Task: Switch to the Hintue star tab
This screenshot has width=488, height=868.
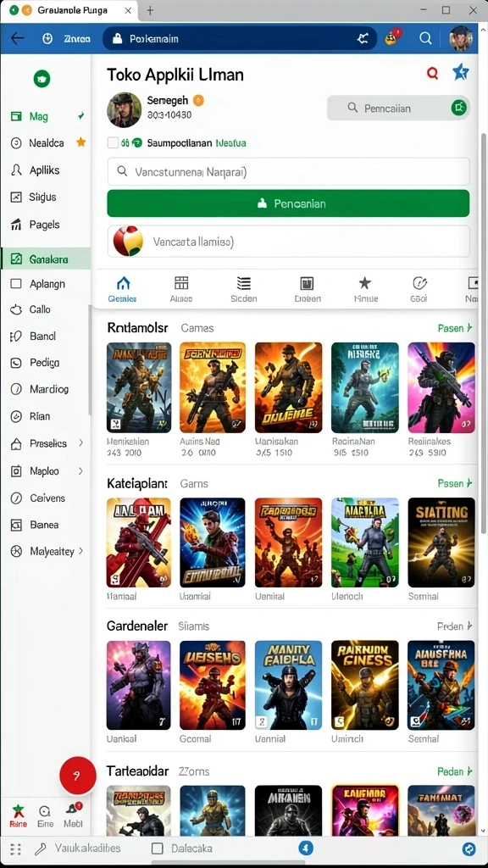Action: click(x=365, y=290)
